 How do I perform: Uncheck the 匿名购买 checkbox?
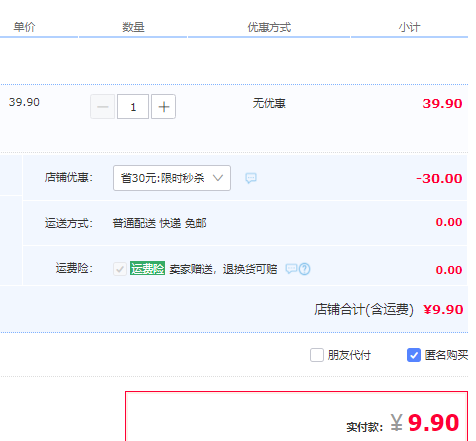pyautogui.click(x=414, y=355)
